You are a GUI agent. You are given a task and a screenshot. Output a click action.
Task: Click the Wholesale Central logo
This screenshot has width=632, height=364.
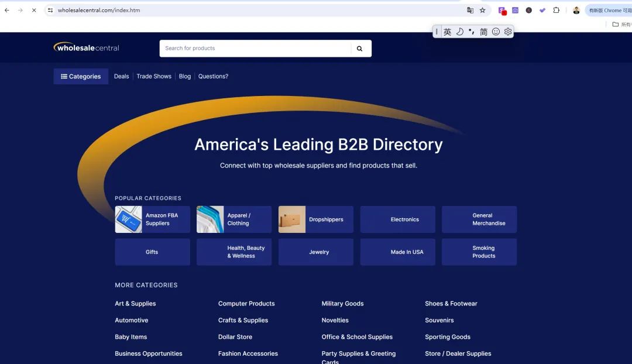(x=86, y=47)
